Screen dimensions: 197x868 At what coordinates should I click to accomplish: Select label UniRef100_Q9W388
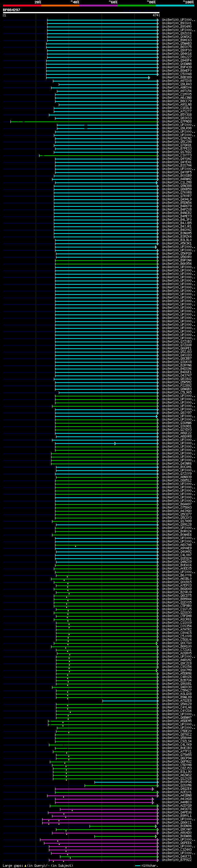(176, 186)
